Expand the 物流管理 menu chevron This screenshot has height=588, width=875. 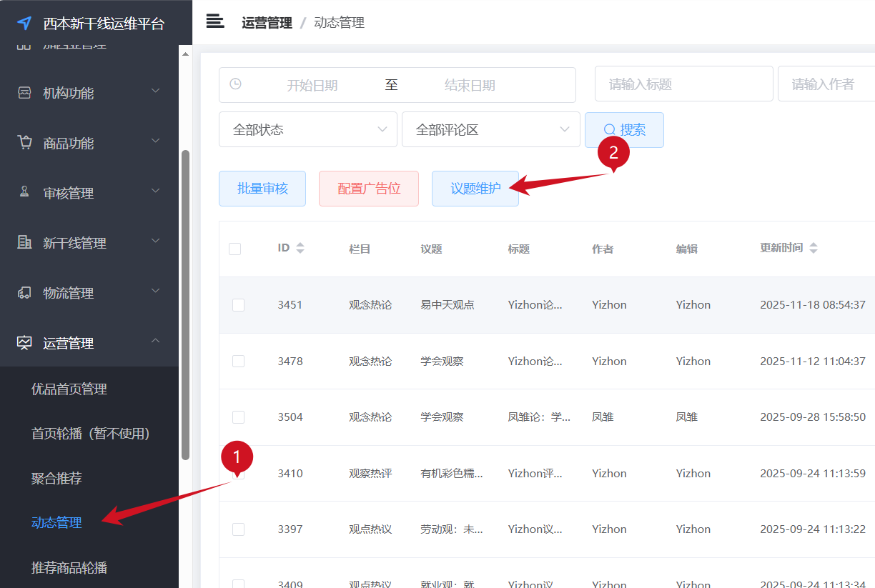(155, 291)
